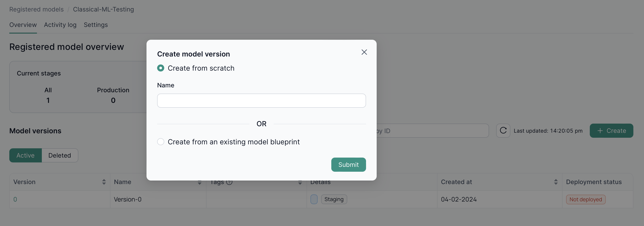Switch to the Deleted model versions filter
The width and height of the screenshot is (644, 226).
point(60,155)
